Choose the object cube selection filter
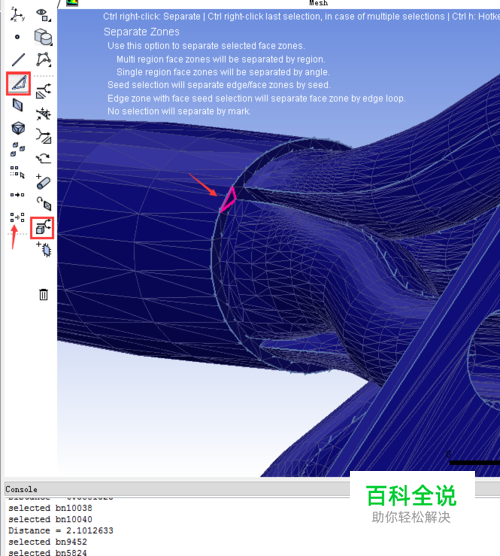The image size is (500, 556). pyautogui.click(x=18, y=128)
